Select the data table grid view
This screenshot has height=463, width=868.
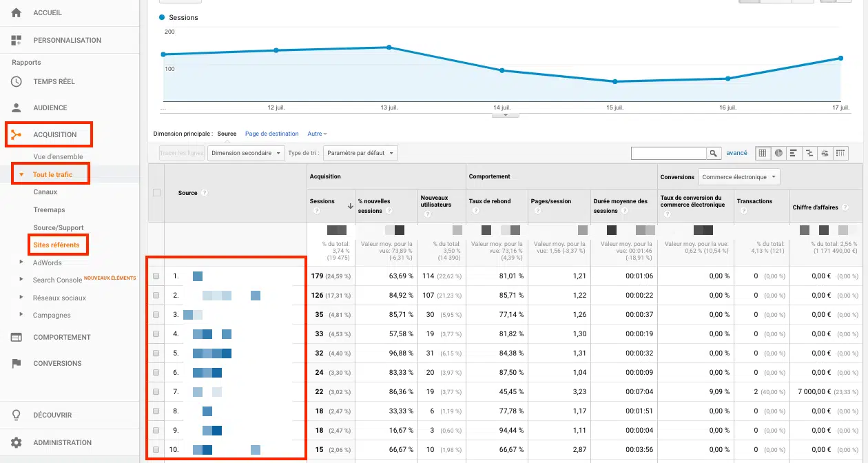(x=763, y=153)
